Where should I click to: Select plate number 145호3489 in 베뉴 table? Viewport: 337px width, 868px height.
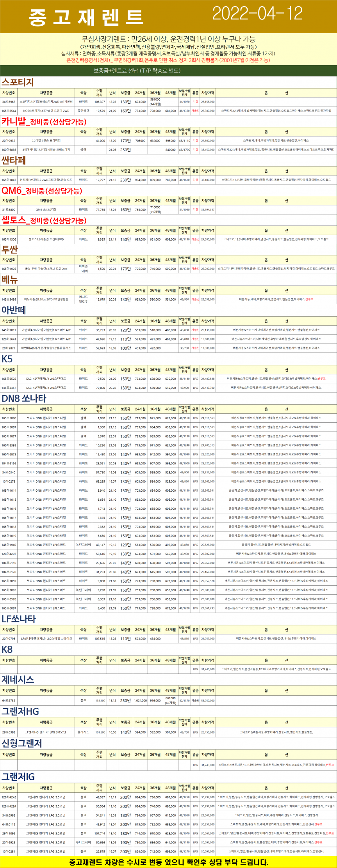coord(9,299)
